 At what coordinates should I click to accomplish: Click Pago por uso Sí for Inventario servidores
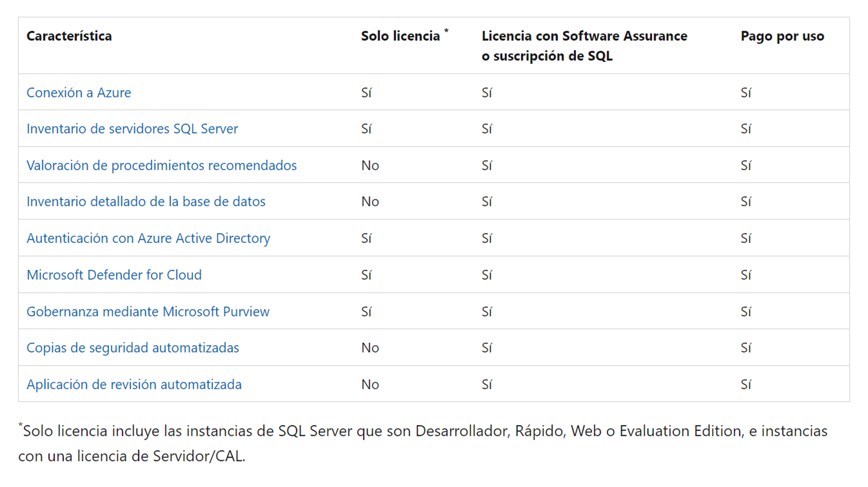[x=746, y=129]
